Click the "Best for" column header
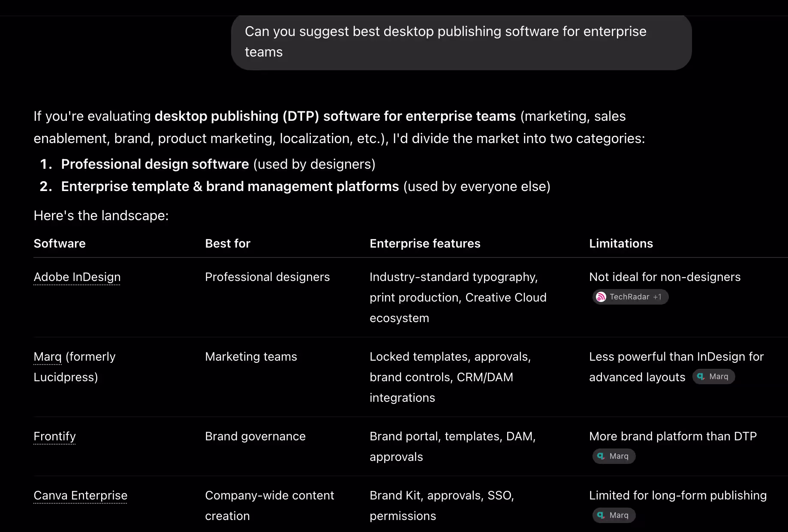 (228, 244)
